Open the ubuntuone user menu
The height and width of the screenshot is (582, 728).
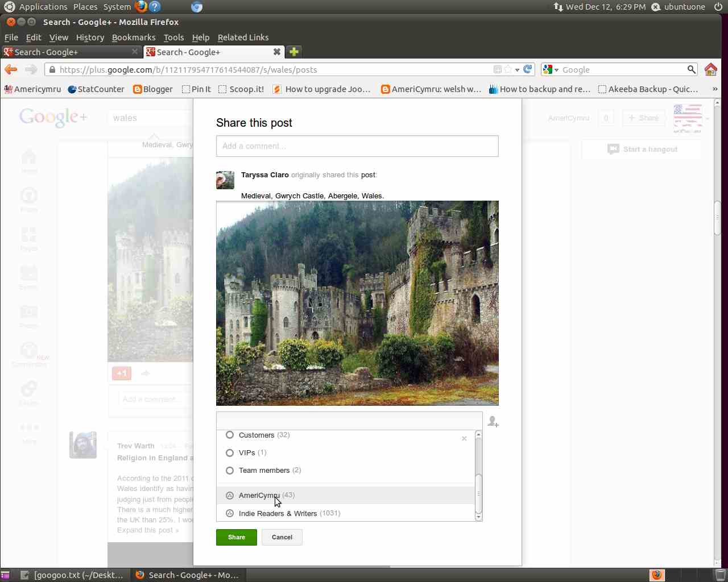(x=678, y=7)
